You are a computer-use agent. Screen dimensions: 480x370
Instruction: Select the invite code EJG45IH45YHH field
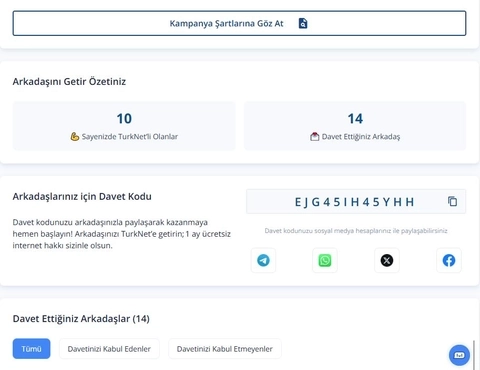click(356, 202)
